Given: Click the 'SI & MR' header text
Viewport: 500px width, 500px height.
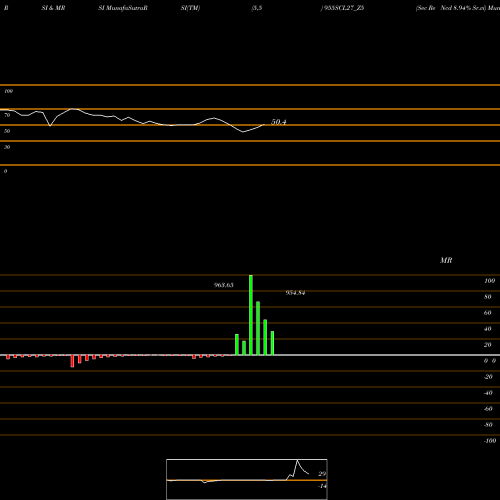Looking at the screenshot, I should [x=53, y=8].
